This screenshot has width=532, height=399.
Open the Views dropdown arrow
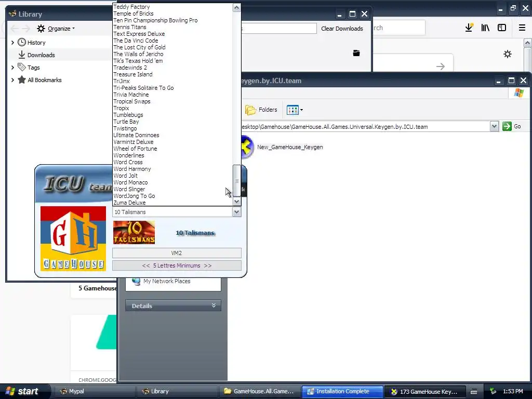[301, 110]
